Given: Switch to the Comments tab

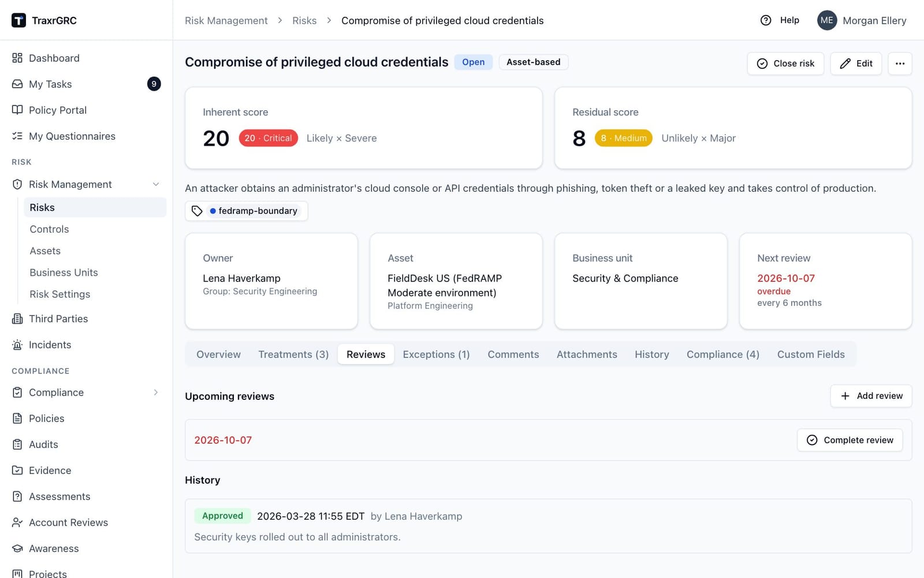Looking at the screenshot, I should point(513,354).
